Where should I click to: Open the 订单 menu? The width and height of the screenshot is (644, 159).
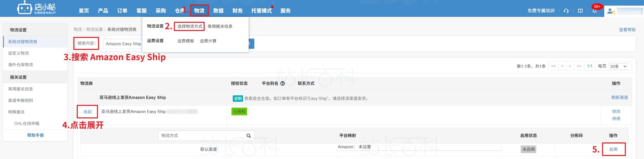click(x=122, y=11)
